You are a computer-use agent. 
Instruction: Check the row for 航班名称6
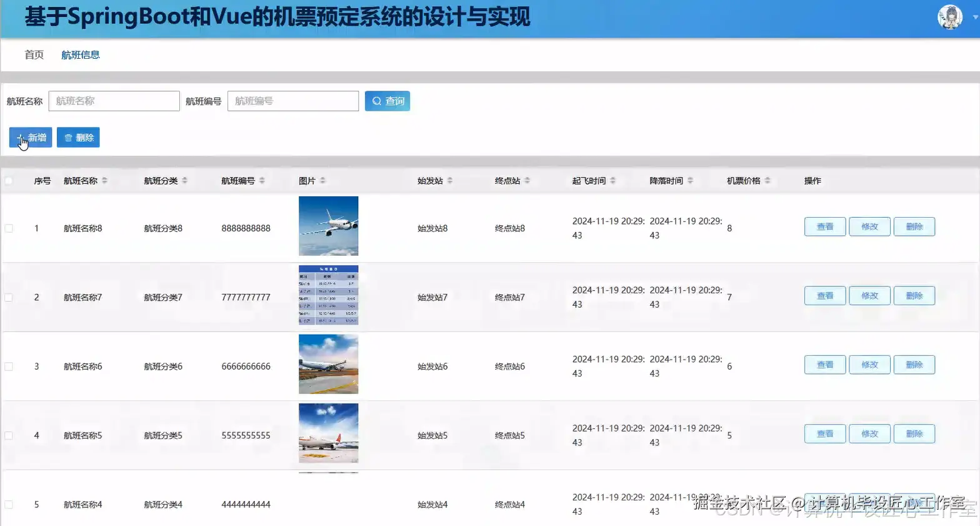(9, 367)
